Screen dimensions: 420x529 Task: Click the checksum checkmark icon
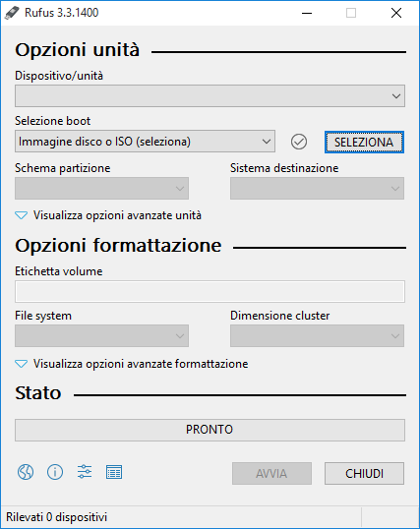(x=299, y=142)
